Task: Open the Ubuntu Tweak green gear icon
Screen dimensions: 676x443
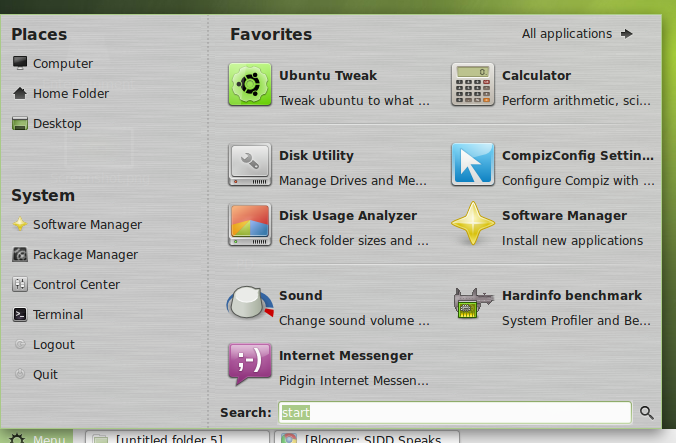Action: pyautogui.click(x=250, y=84)
